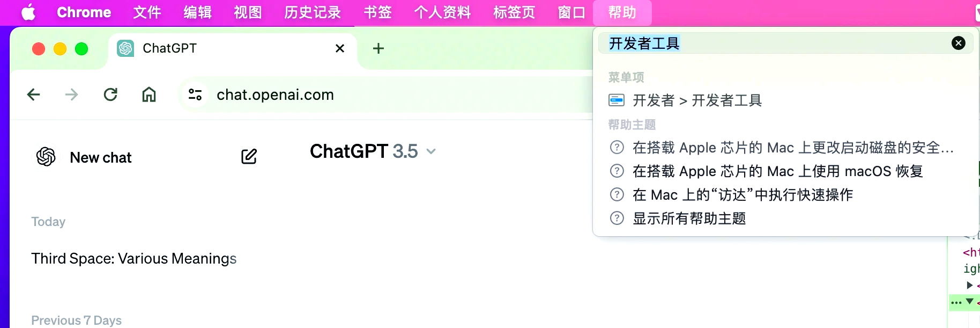Close the ChatGPT tab

click(340, 48)
